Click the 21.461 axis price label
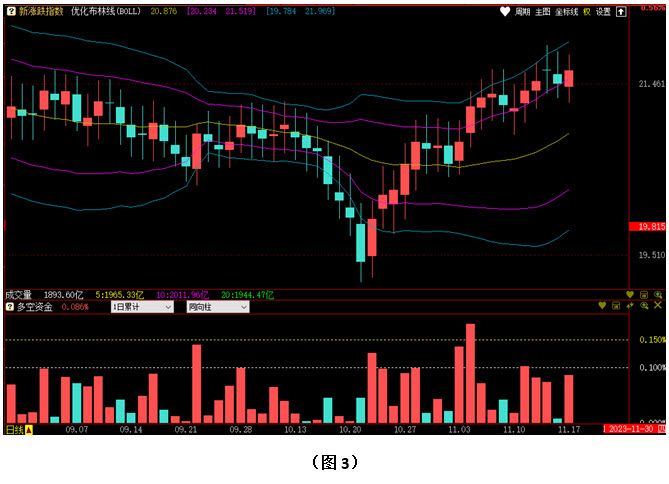669x484 pixels. click(x=652, y=84)
